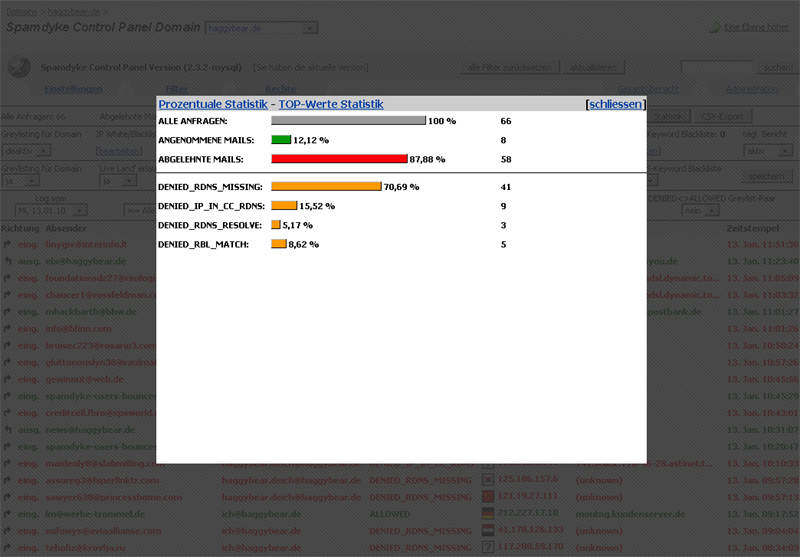The height and width of the screenshot is (557, 800).
Task: Click direction arrow of tehofiz@krovlja.ru row
Action: point(7,547)
